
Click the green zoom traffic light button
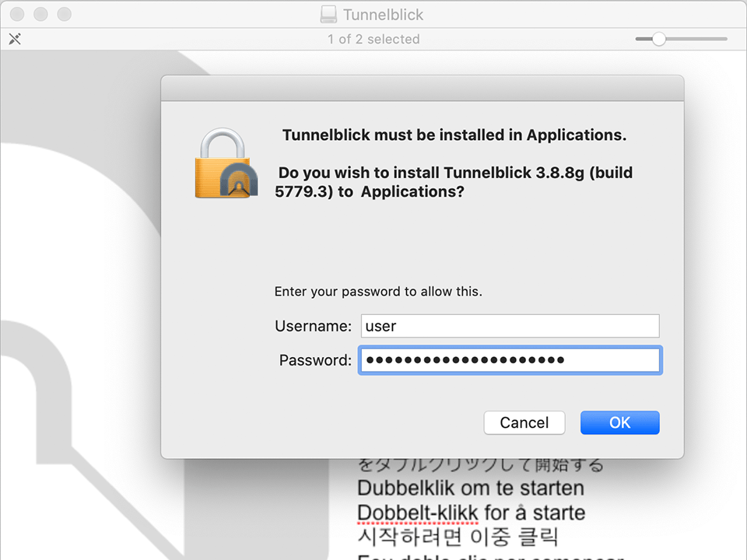[x=63, y=14]
